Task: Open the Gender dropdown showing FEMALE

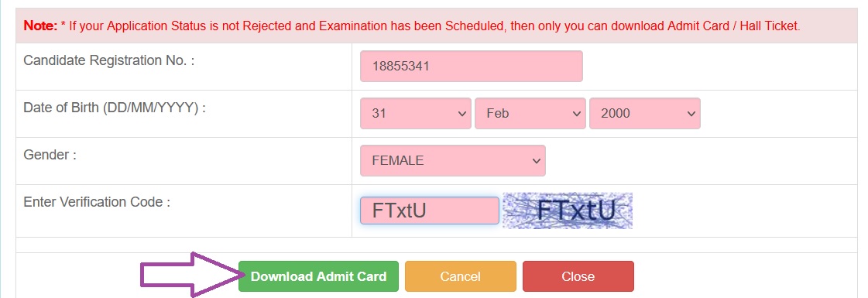Action: pyautogui.click(x=453, y=161)
